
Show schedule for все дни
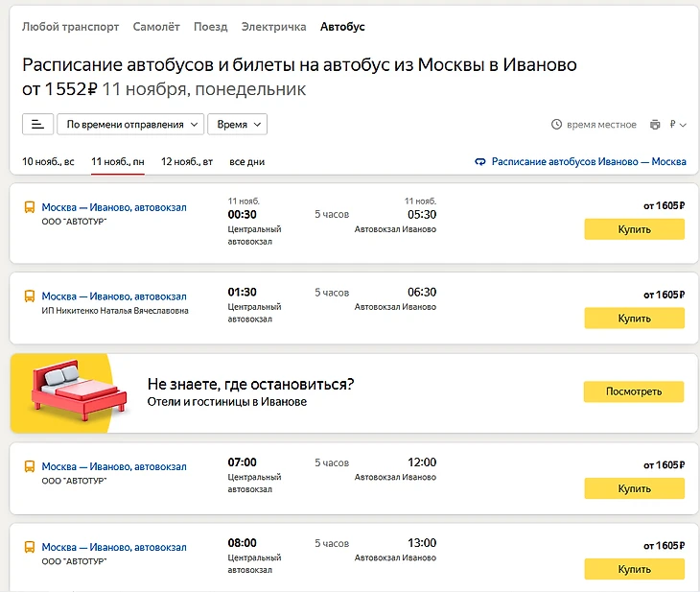point(246,162)
